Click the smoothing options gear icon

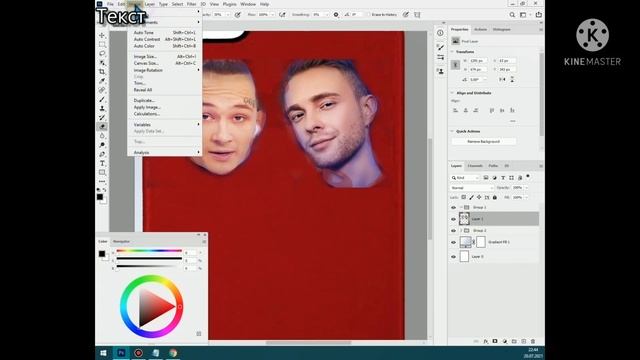336,15
